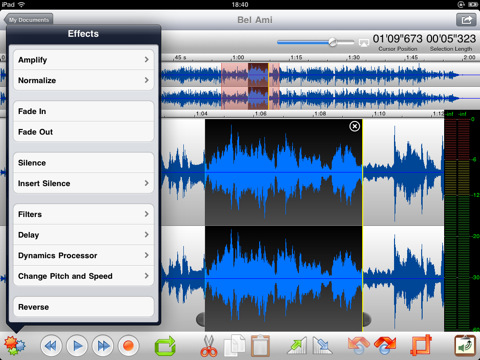Crop to selection with the crop icon
Image resolution: width=480 pixels, height=360 pixels.
coord(421,346)
